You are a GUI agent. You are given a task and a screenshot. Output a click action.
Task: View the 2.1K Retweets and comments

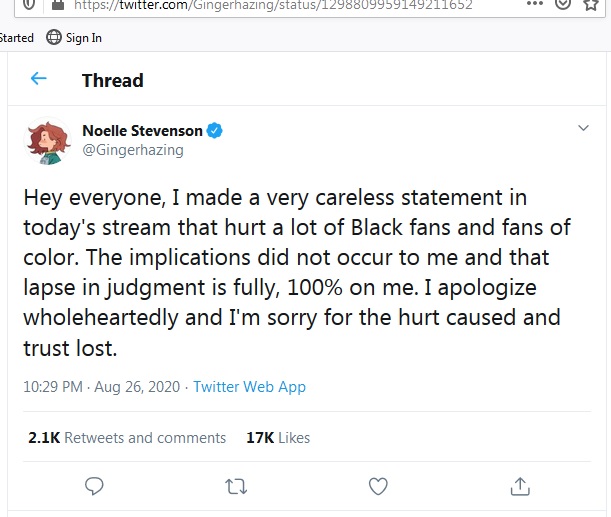[x=127, y=438]
